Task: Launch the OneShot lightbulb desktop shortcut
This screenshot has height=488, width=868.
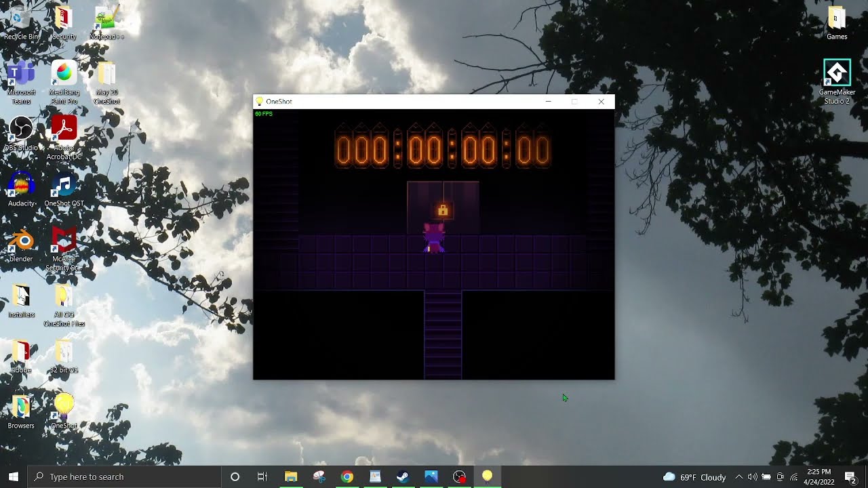Action: click(64, 411)
